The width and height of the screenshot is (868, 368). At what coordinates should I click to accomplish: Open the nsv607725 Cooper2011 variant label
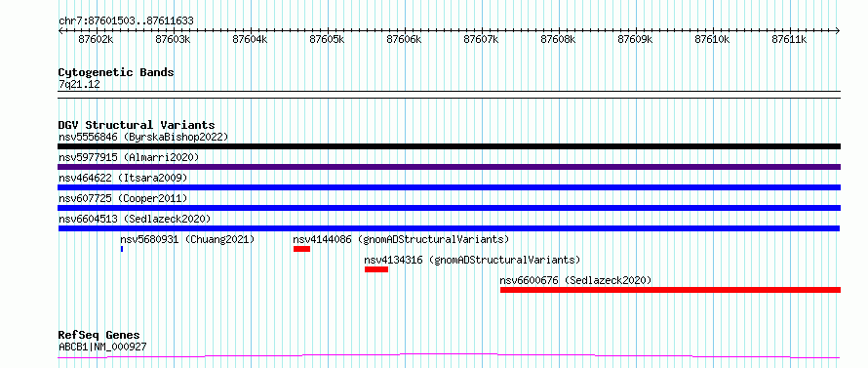[x=123, y=198]
